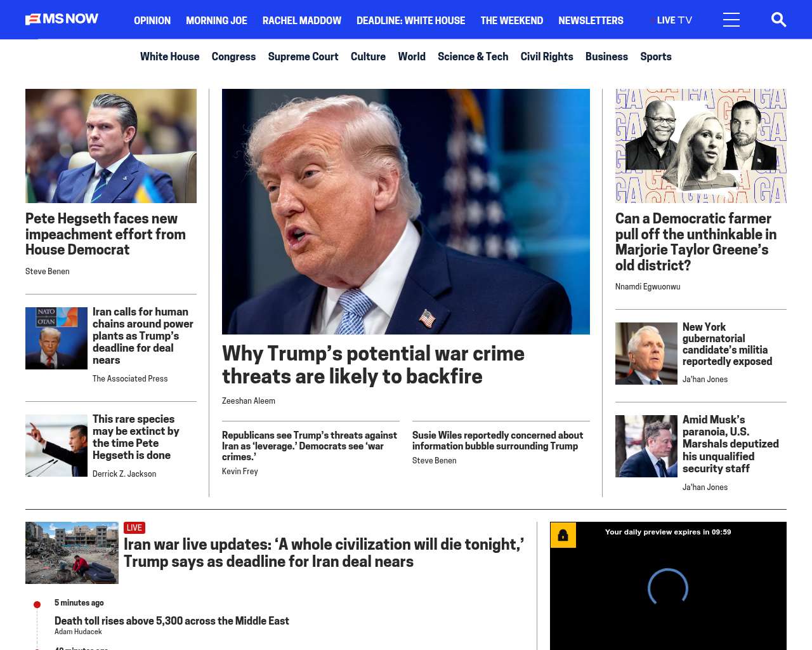Open Culture topic
Screen dimensions: 812x650
pos(368,56)
